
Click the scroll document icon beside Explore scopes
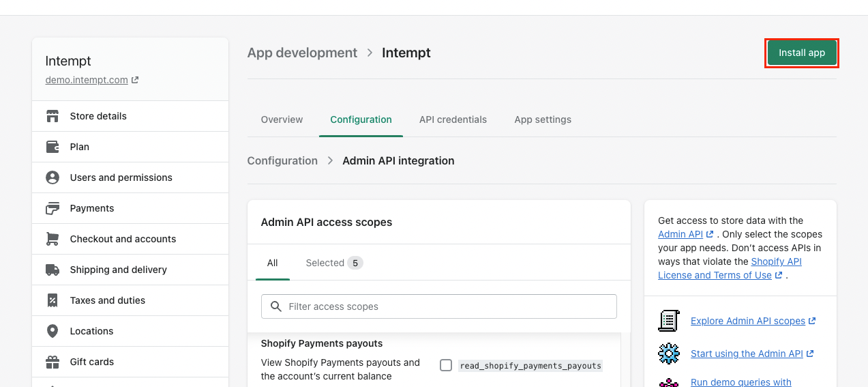[x=669, y=320]
